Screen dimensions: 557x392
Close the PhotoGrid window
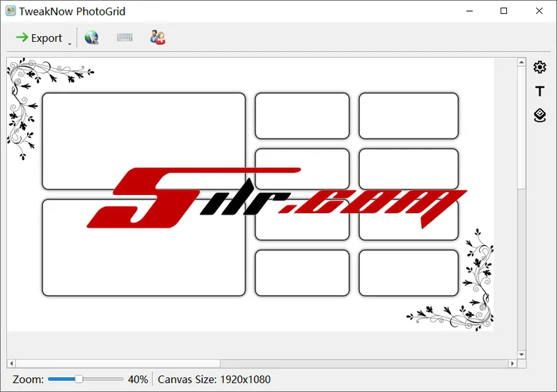point(539,11)
